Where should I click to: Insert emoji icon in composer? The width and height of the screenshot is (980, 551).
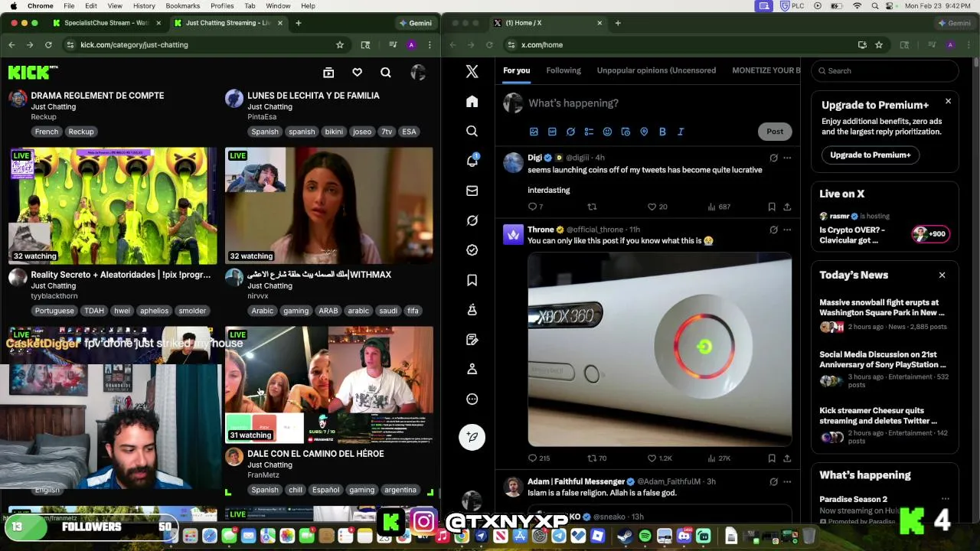pyautogui.click(x=607, y=132)
